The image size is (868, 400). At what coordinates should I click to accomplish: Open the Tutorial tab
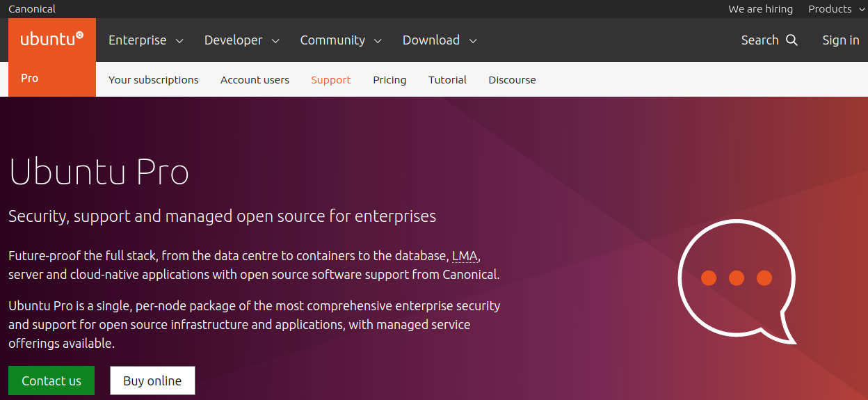click(447, 80)
